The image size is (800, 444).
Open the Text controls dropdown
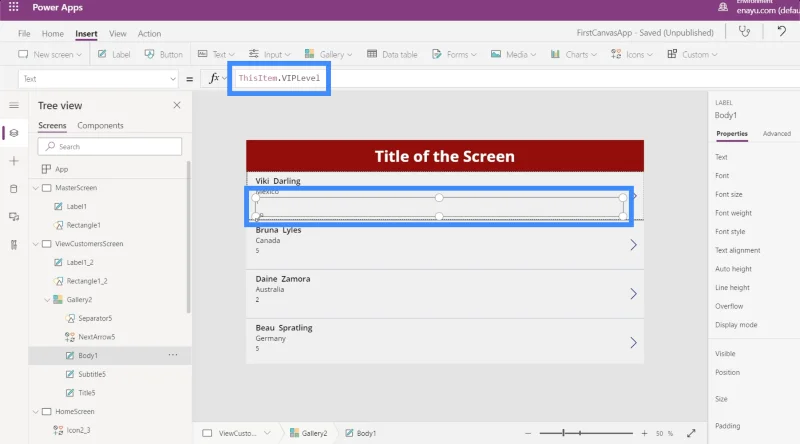216,54
